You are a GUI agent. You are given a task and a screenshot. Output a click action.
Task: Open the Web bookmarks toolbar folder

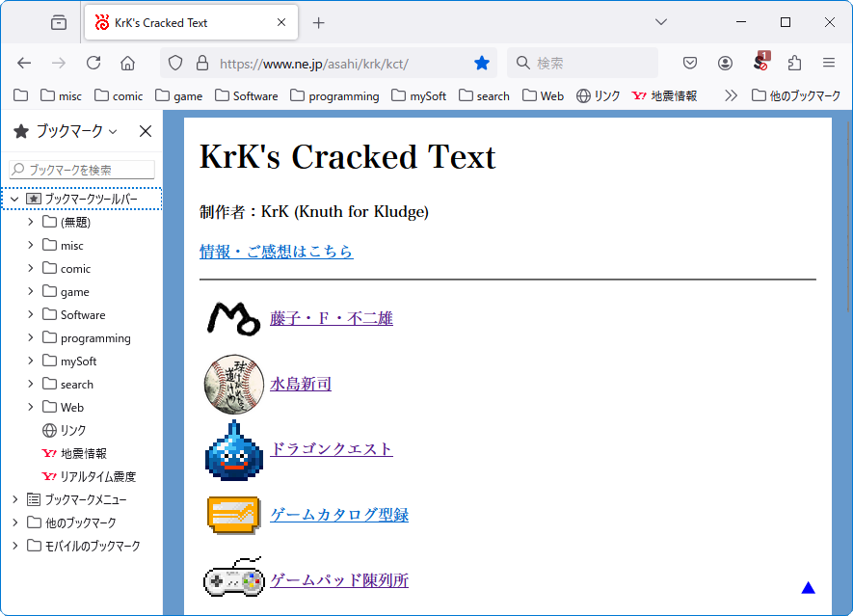tap(543, 95)
